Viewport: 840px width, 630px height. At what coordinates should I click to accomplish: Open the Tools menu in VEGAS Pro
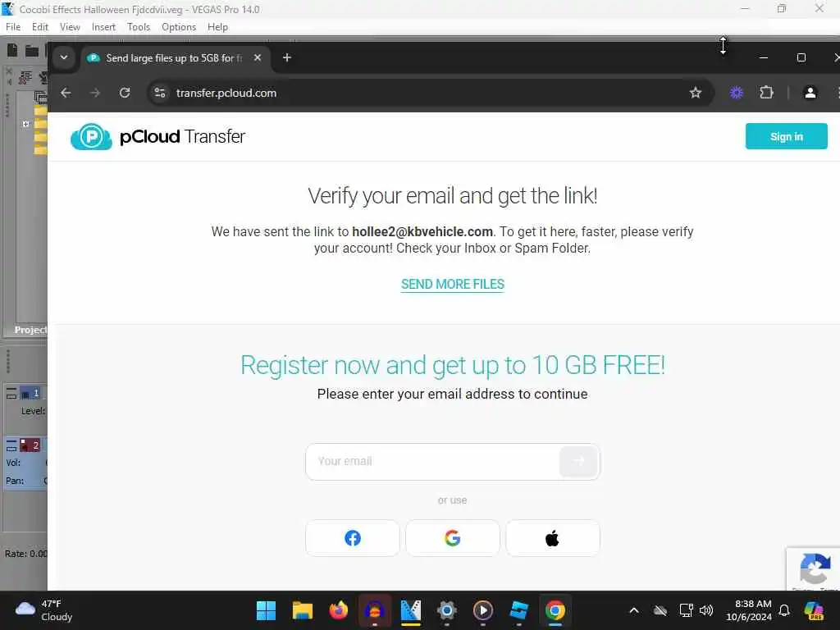(x=138, y=27)
